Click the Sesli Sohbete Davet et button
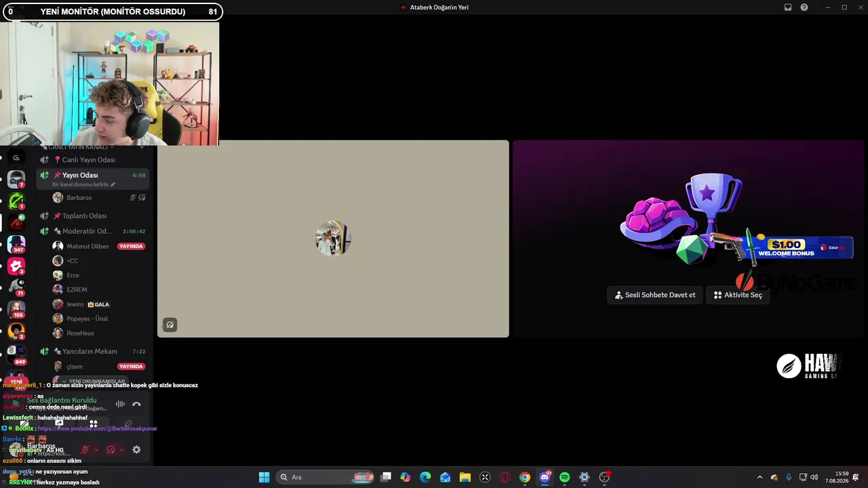Image resolution: width=868 pixels, height=488 pixels. click(655, 295)
